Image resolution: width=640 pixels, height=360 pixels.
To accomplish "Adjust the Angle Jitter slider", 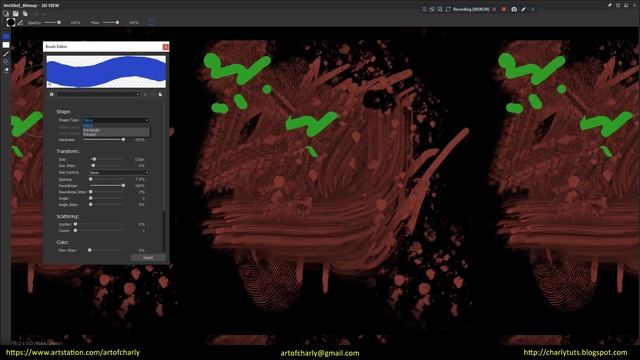I will pos(107,204).
